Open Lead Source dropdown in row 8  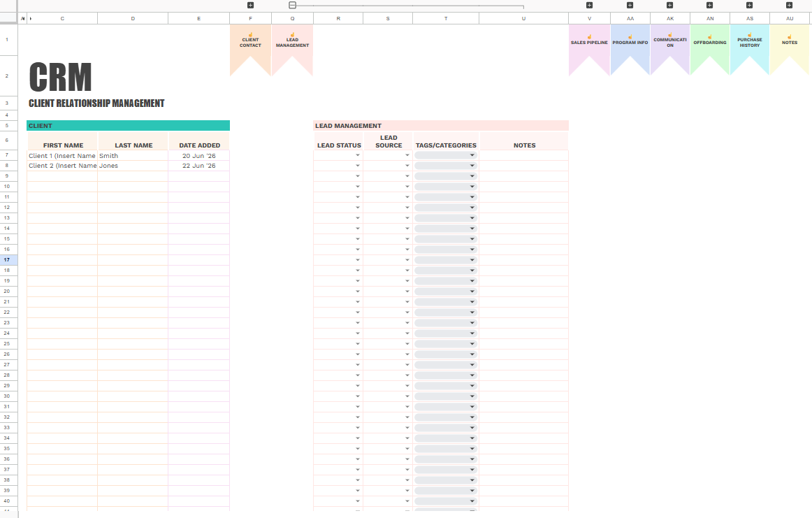click(407, 166)
